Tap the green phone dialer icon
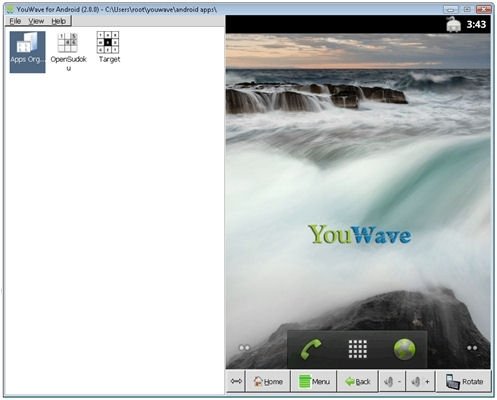The width and height of the screenshot is (497, 400). click(x=311, y=349)
